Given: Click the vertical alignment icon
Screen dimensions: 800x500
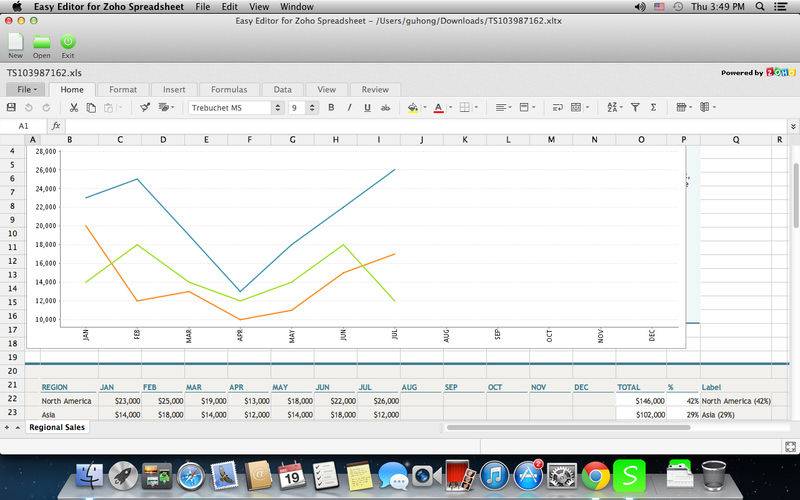Looking at the screenshot, I should (523, 107).
